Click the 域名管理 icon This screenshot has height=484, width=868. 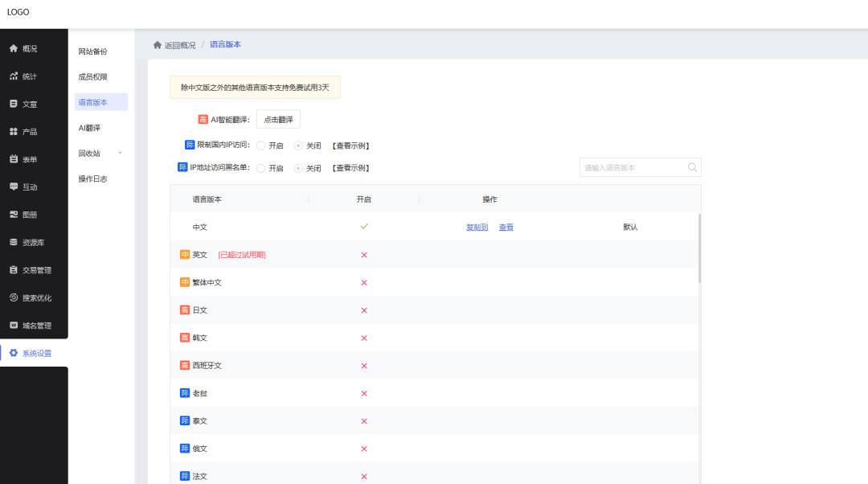(x=14, y=326)
